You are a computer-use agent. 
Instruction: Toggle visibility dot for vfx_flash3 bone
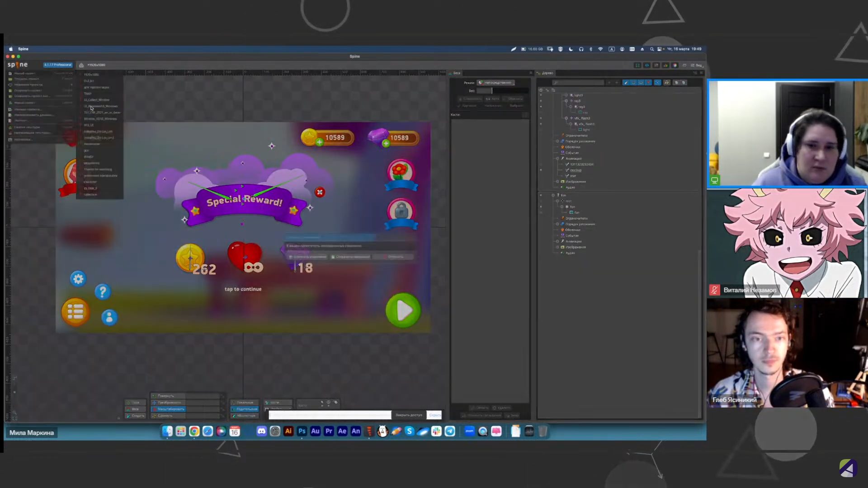coord(541,118)
